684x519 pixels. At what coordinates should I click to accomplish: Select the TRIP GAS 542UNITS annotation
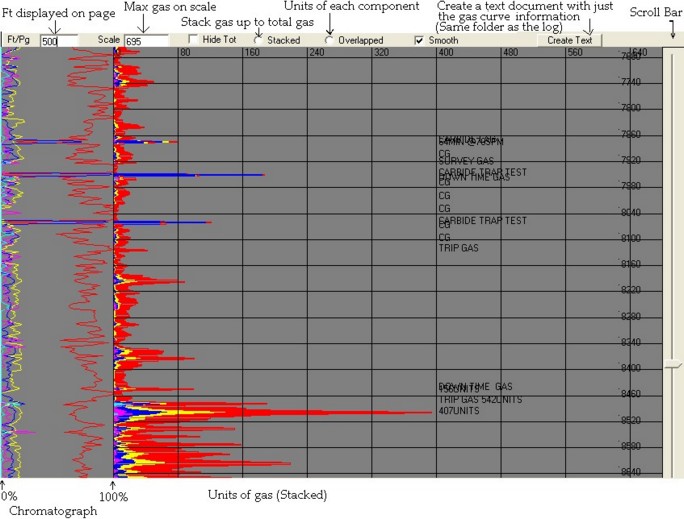click(480, 400)
